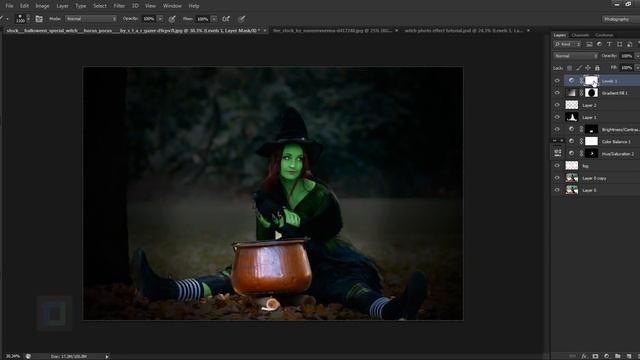Open the Image menu
Viewport: 640px width, 360px height.
[x=42, y=6]
